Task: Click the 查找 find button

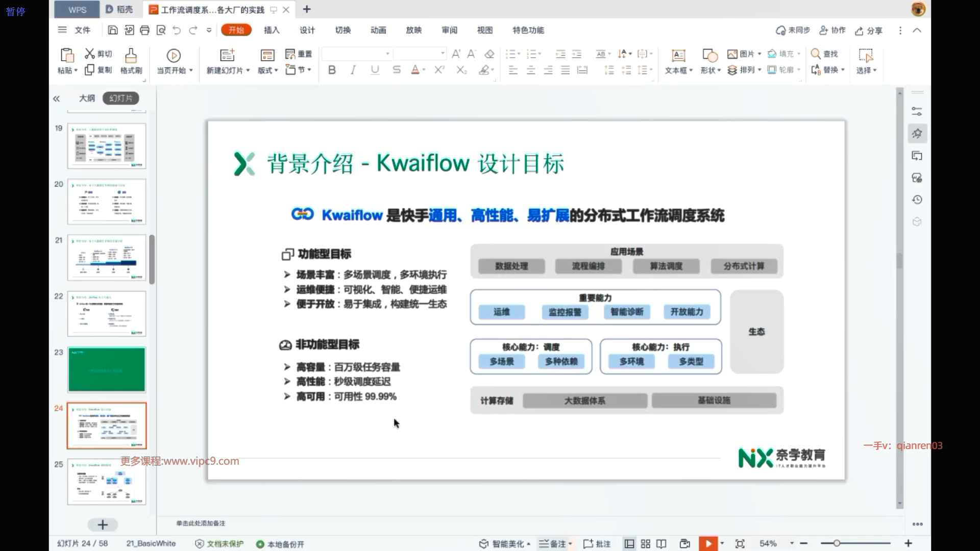Action: pos(824,54)
